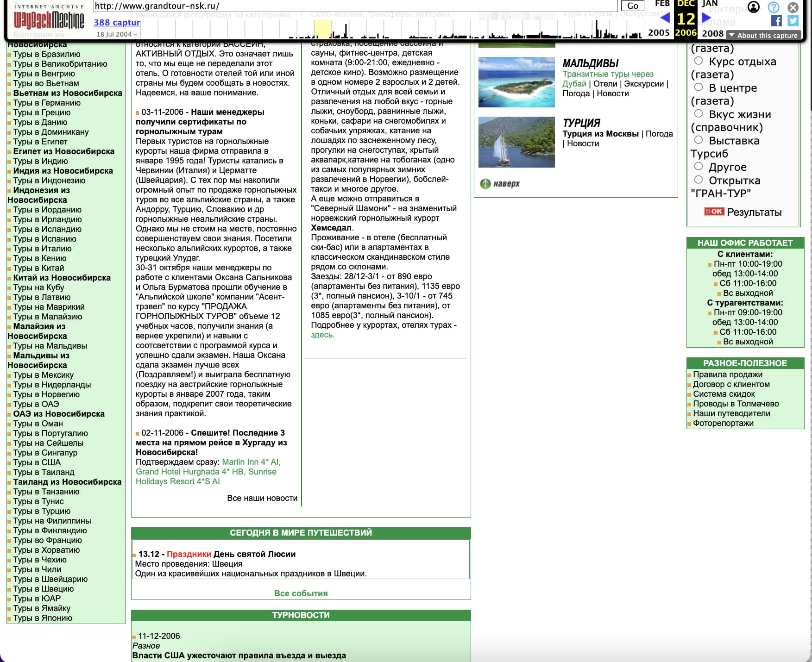This screenshot has width=812, height=662.
Task: Open Все наши новости link
Action: tap(262, 498)
